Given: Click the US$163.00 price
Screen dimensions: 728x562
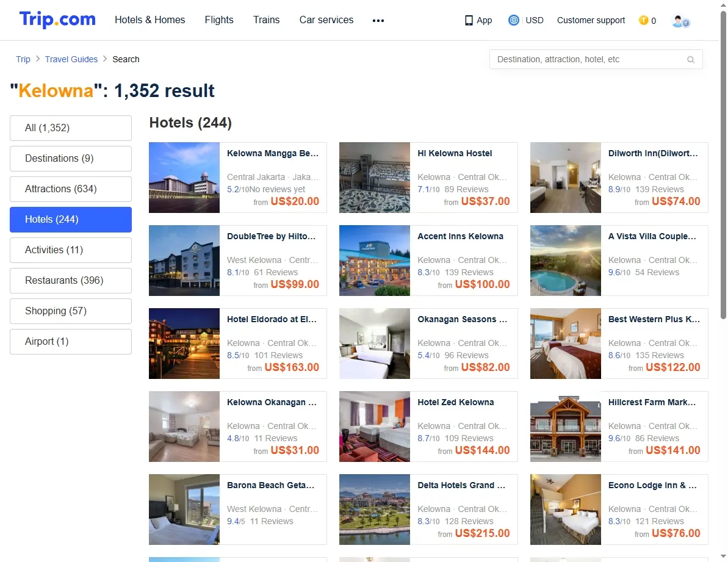Looking at the screenshot, I should click(292, 367).
